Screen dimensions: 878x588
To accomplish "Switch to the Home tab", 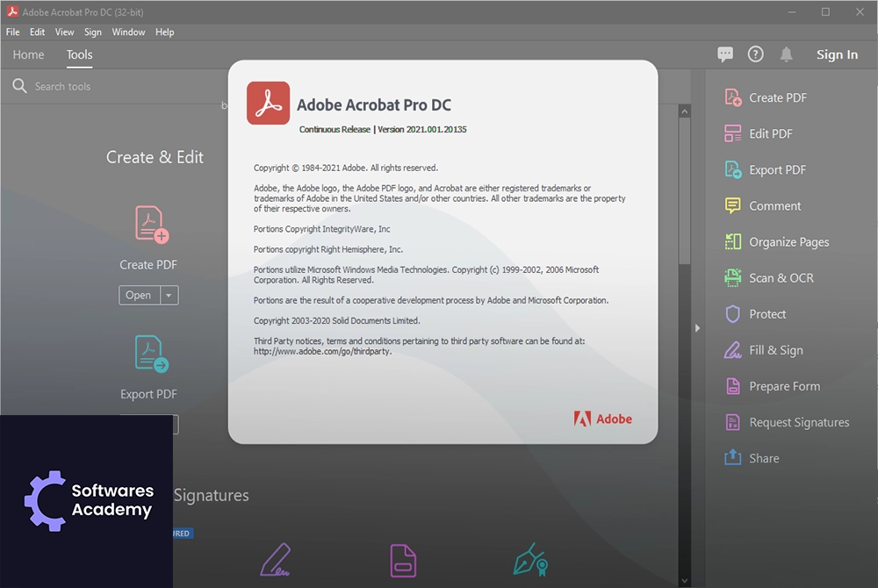I will click(x=29, y=54).
